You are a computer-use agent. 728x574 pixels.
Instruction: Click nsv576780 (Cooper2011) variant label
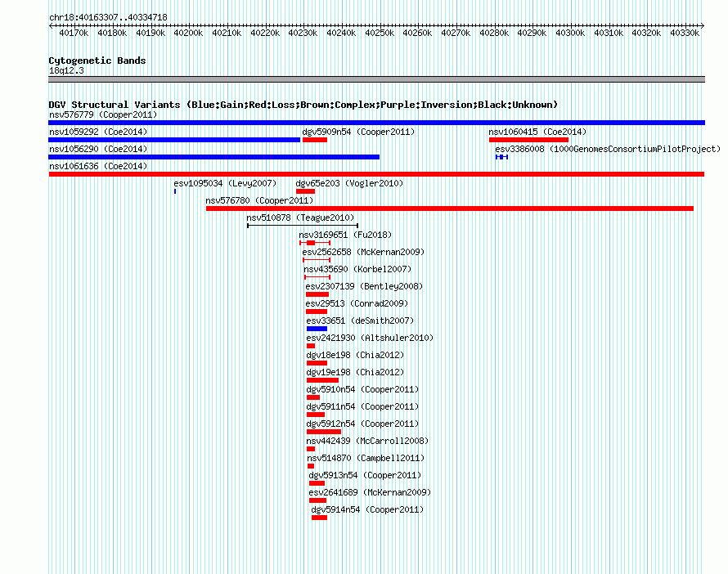point(259,200)
